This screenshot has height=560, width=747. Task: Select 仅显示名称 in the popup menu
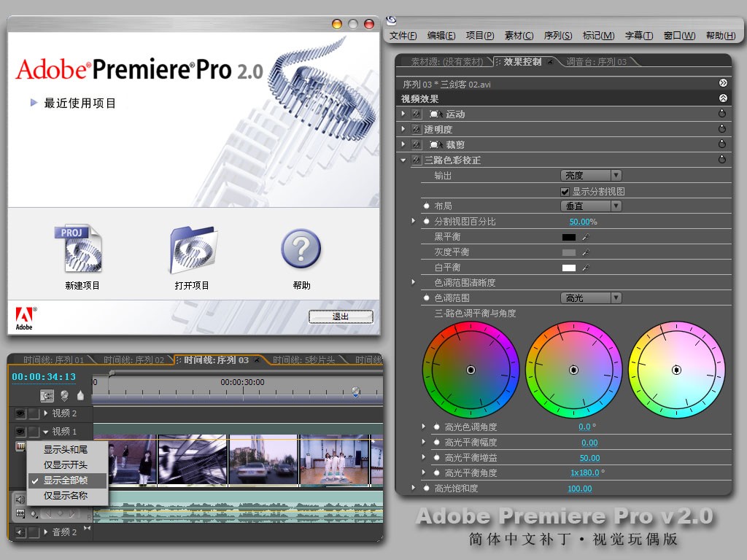point(66,495)
